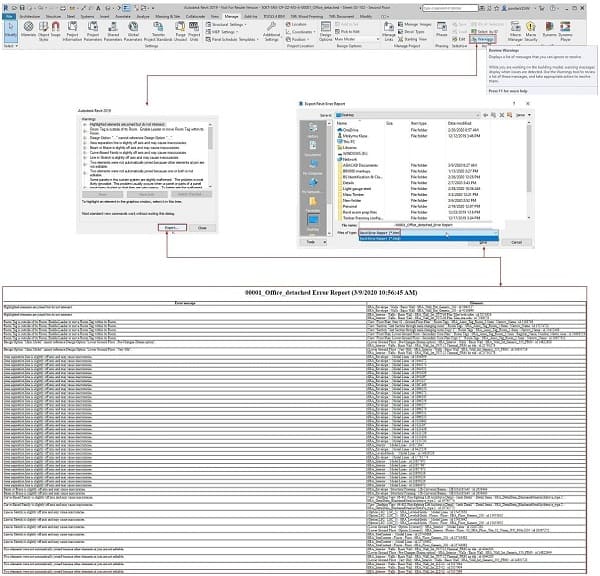The image size is (600, 576).
Task: Click Export in the Warnings dialog
Action: coord(172,228)
